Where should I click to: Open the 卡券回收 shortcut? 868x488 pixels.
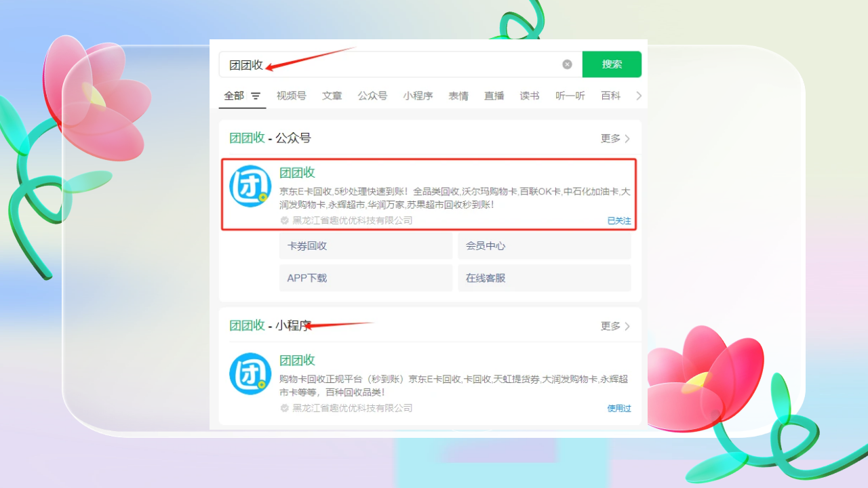tap(366, 246)
